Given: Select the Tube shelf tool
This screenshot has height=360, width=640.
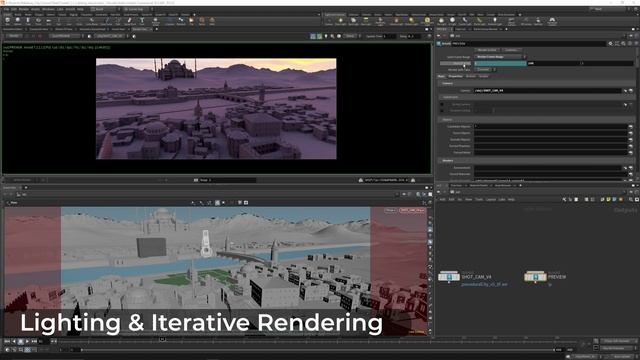Looking at the screenshot, I should point(28,20).
